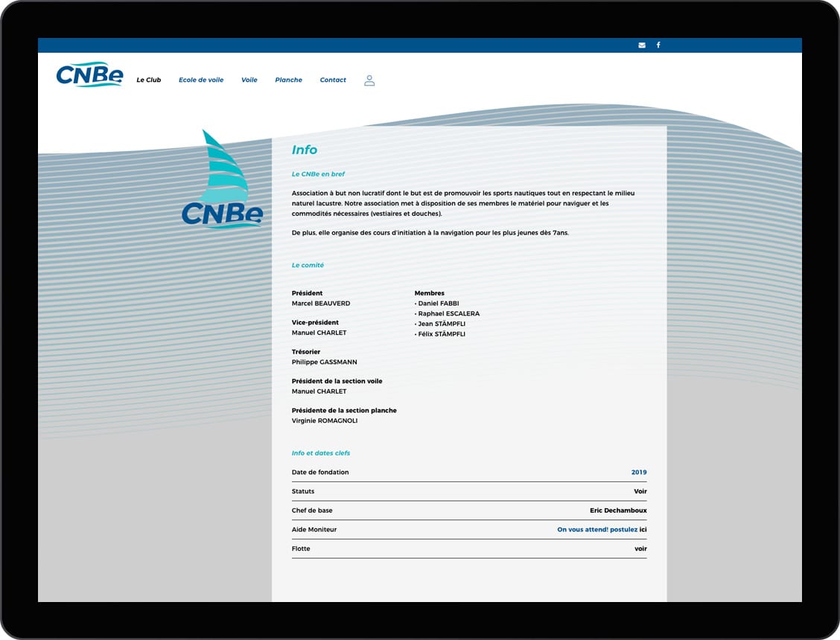Click the 'Info et dates clefs' subheading
This screenshot has width=840, height=640.
tap(320, 453)
